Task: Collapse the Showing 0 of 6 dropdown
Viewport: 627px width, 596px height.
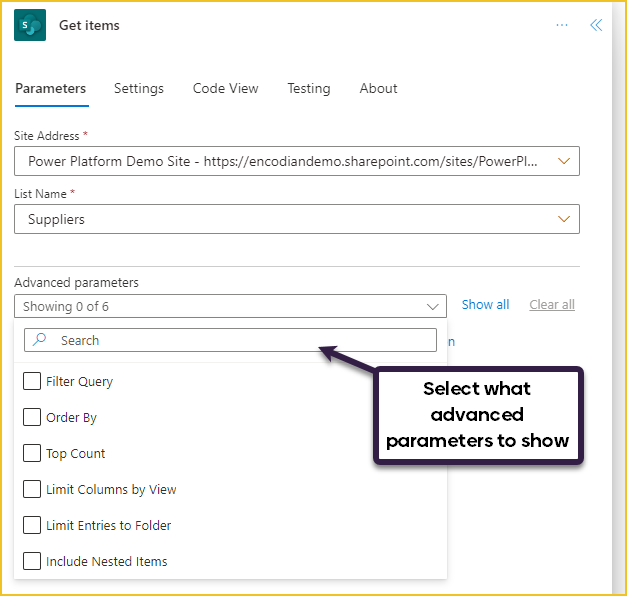Action: pos(230,306)
